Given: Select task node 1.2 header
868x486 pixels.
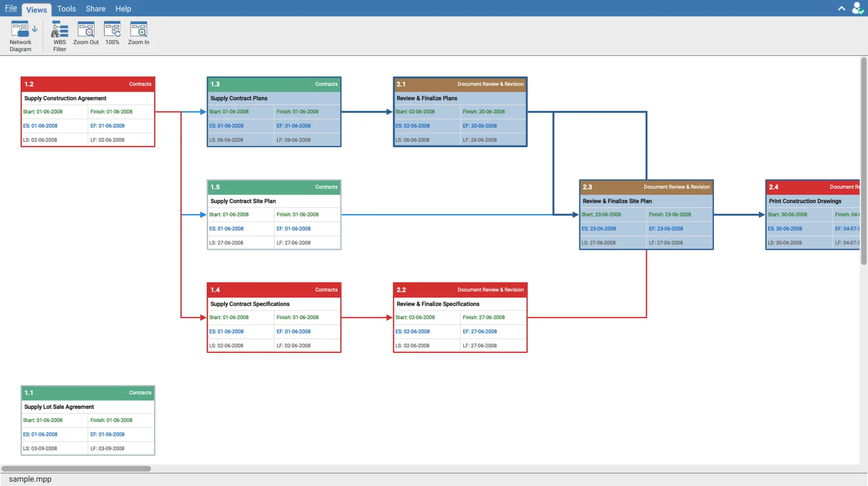Looking at the screenshot, I should [88, 84].
